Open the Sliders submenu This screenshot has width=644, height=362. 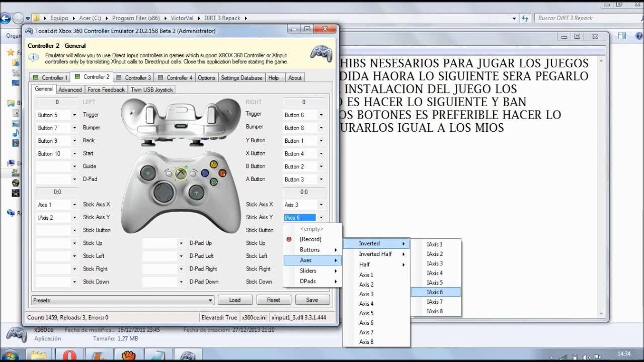tap(312, 270)
